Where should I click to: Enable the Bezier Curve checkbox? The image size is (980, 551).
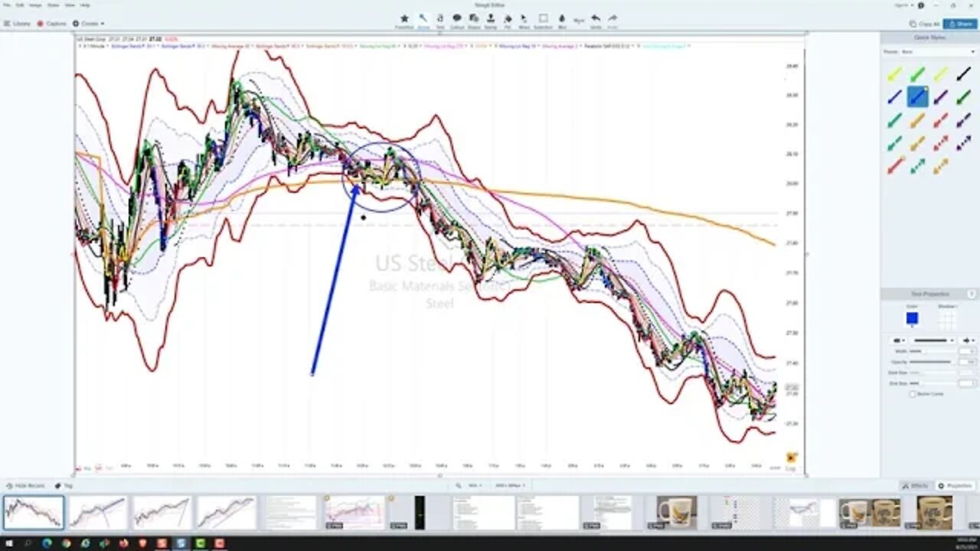pyautogui.click(x=912, y=393)
